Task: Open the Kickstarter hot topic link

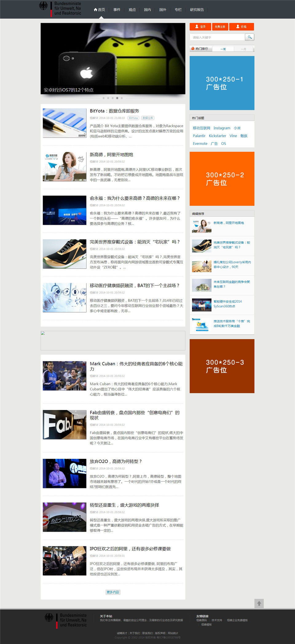Action: point(217,136)
